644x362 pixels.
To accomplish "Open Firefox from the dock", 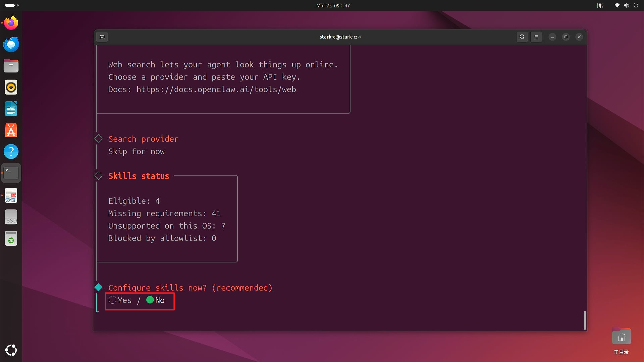I will (x=11, y=23).
